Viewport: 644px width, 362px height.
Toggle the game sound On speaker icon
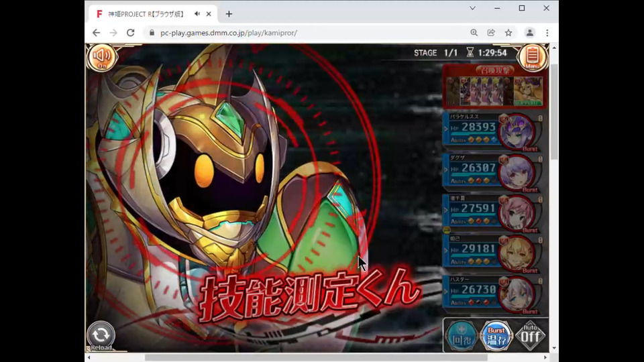pyautogui.click(x=101, y=58)
